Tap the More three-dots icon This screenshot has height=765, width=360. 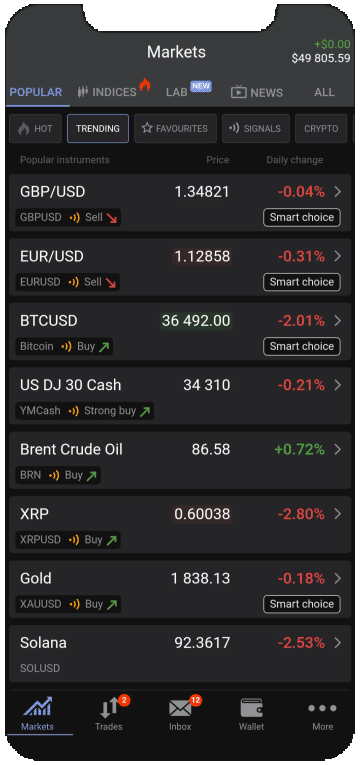point(322,708)
